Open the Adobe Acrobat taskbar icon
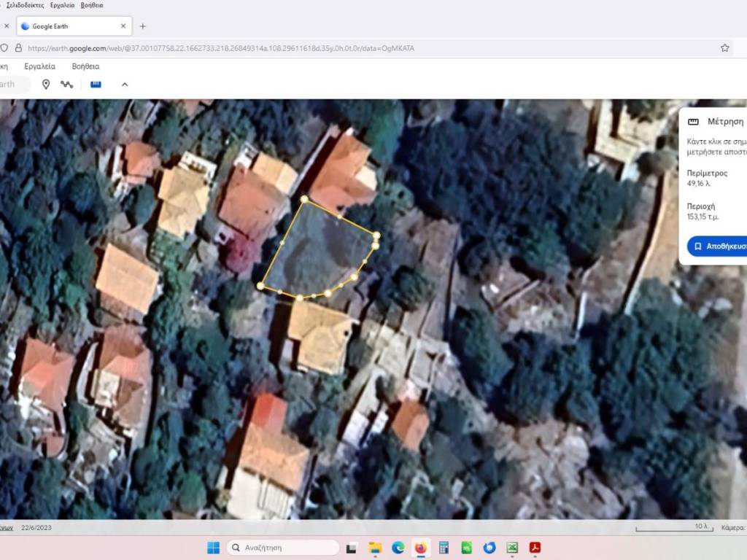Screen dimensions: 747x560 [x=535, y=548]
